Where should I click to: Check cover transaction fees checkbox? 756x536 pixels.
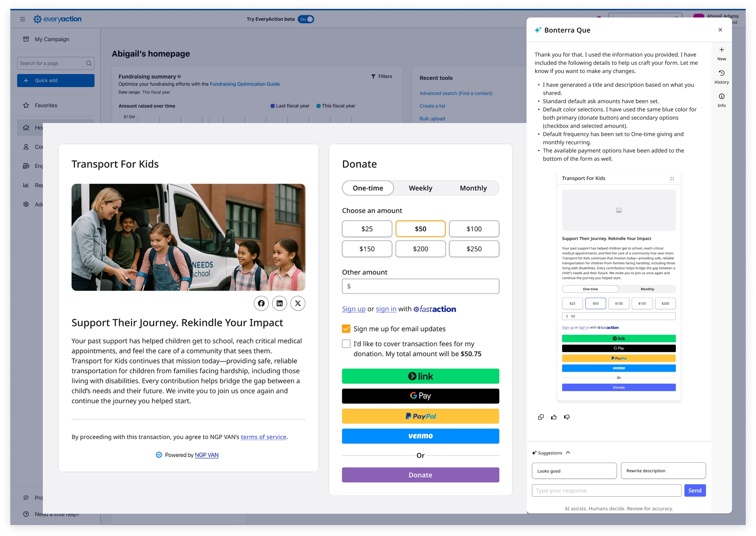(x=346, y=344)
